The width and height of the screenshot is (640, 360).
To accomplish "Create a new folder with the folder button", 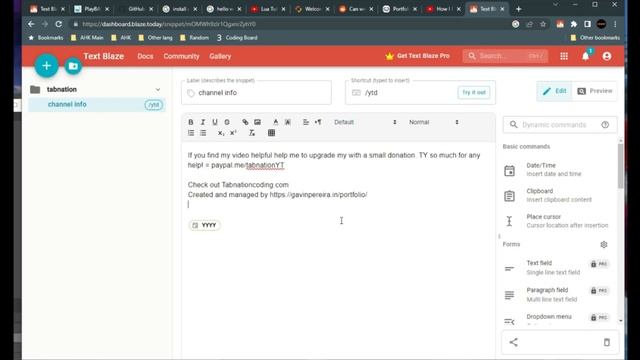I will tap(73, 66).
